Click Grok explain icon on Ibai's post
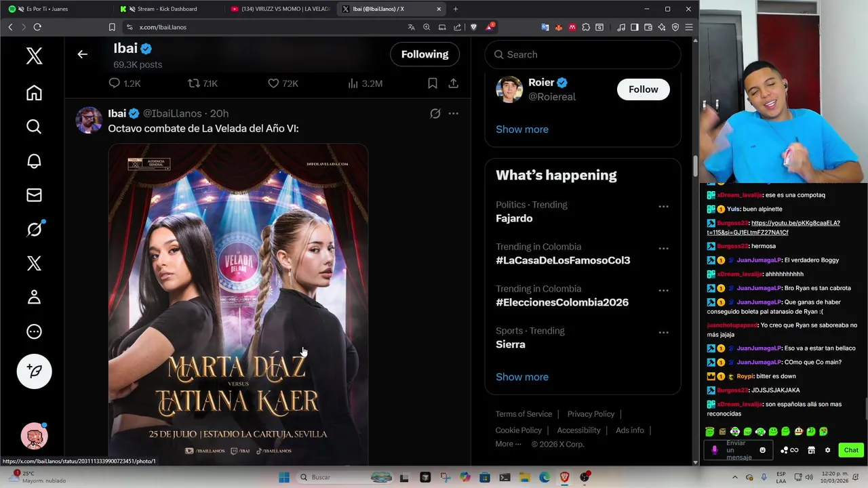868x488 pixels. coord(435,113)
